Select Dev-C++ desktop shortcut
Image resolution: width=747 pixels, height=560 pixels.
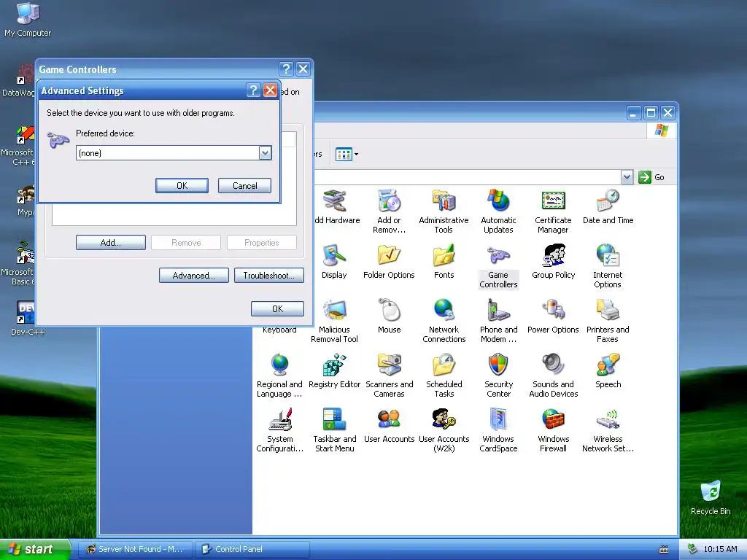tap(28, 318)
